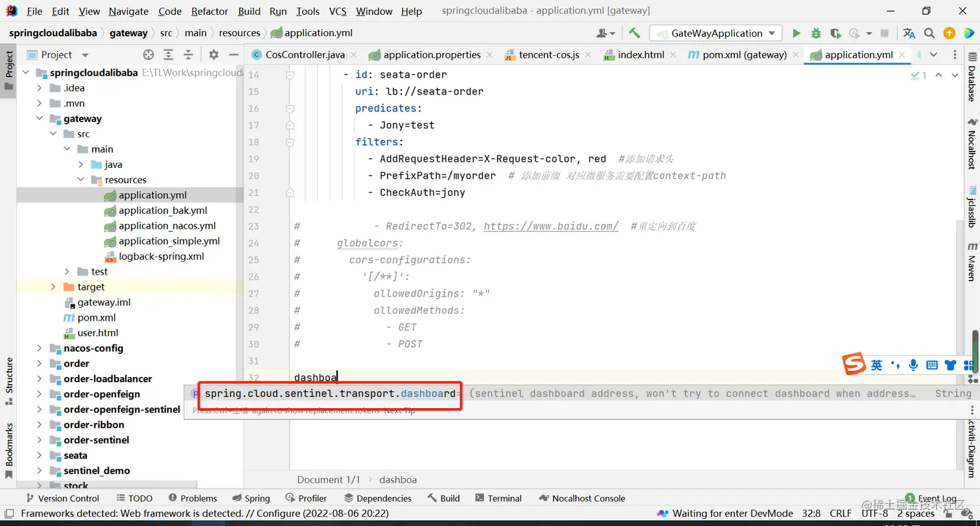Select spring.cloud.sentinel.transport.dashboard completion suggestion

(x=582, y=393)
